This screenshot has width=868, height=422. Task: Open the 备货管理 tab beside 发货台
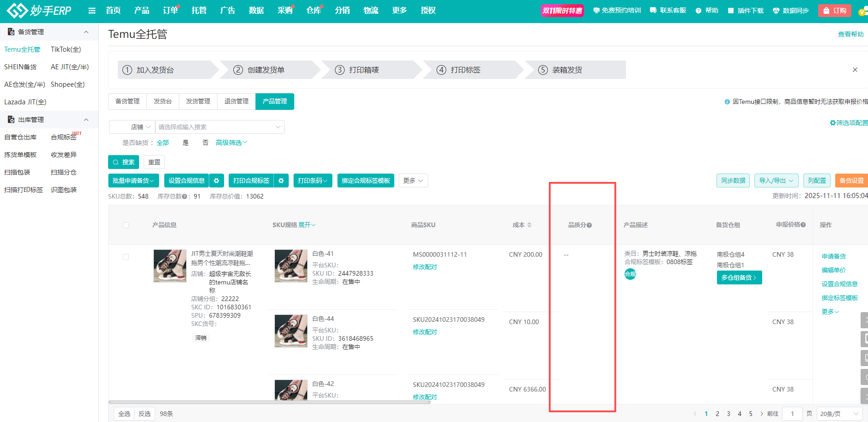coord(127,101)
